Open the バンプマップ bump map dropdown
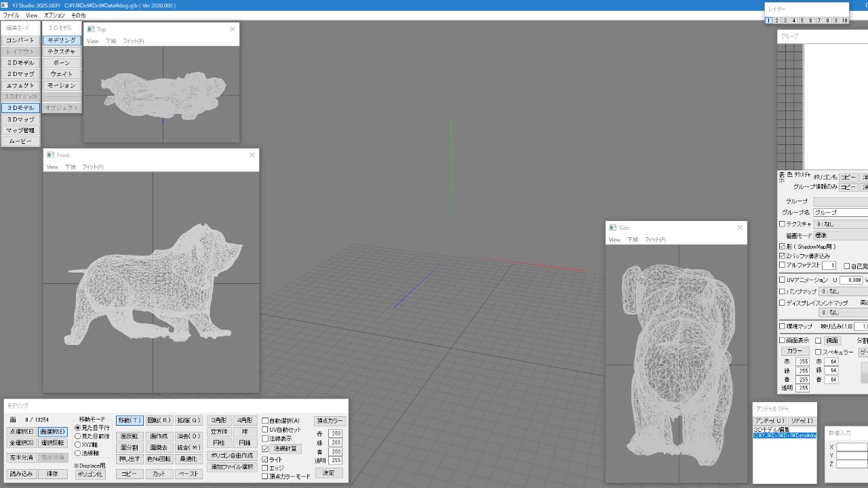 840,291
